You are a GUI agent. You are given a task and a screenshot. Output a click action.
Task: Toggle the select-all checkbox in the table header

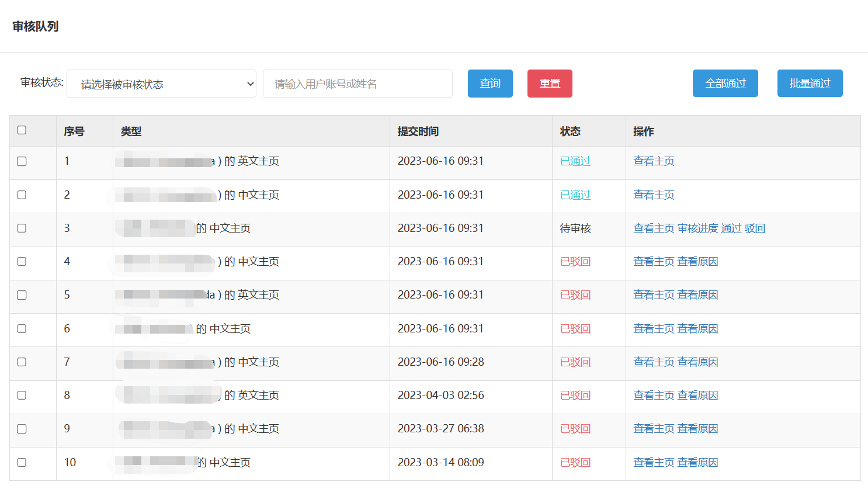click(22, 130)
